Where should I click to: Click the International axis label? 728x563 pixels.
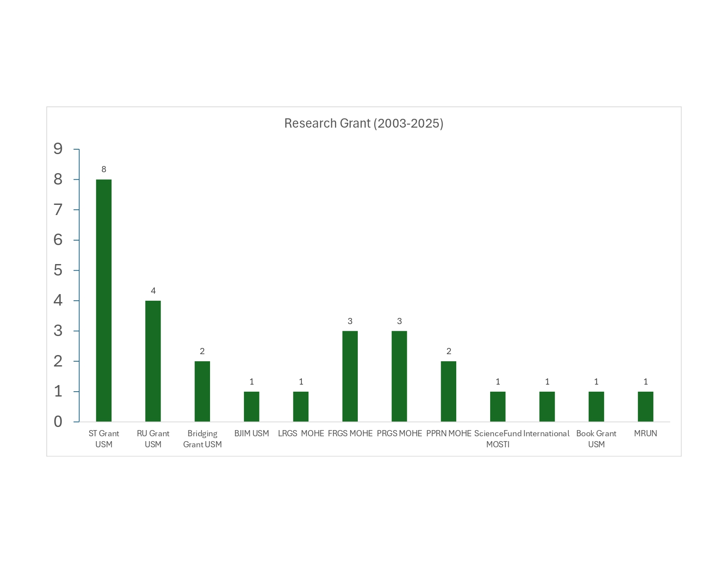[546, 434]
